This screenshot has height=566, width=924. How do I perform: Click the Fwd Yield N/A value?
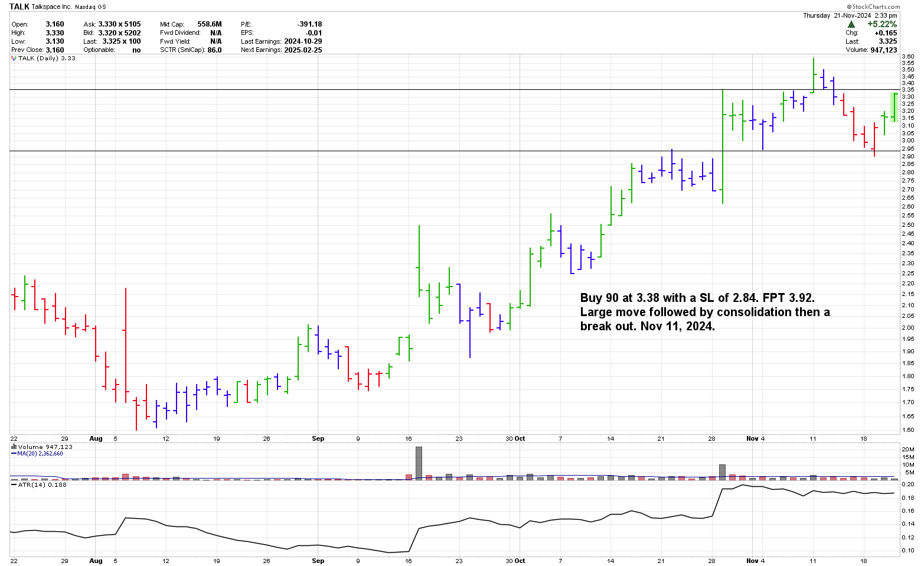(x=216, y=41)
